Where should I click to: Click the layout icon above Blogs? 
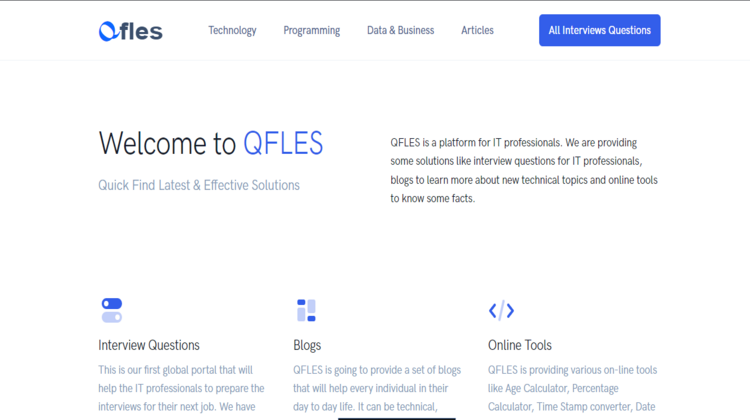(x=306, y=310)
